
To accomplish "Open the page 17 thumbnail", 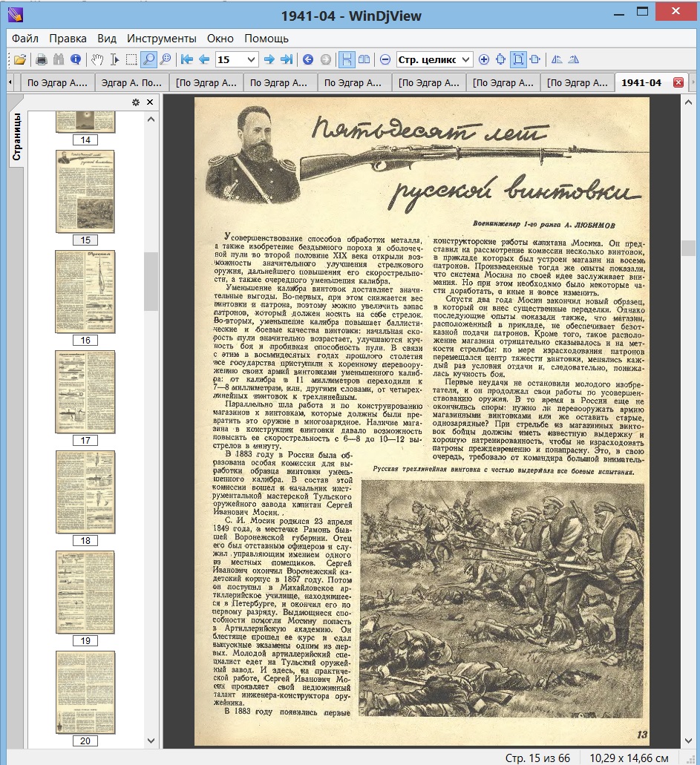I will tap(85, 392).
